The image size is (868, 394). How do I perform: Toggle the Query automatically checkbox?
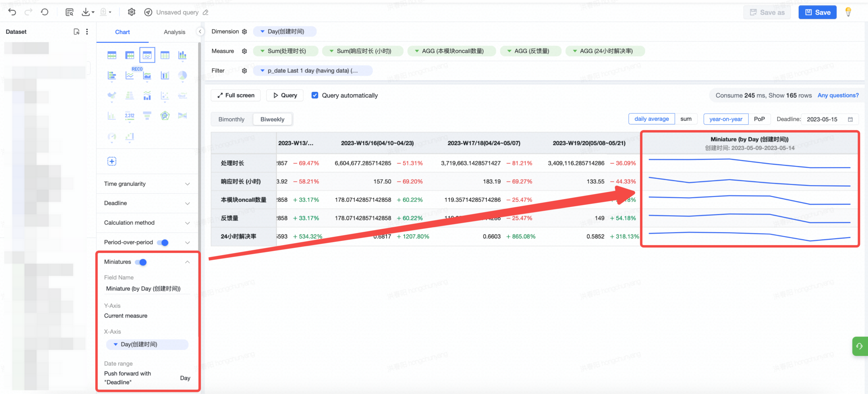pyautogui.click(x=315, y=95)
